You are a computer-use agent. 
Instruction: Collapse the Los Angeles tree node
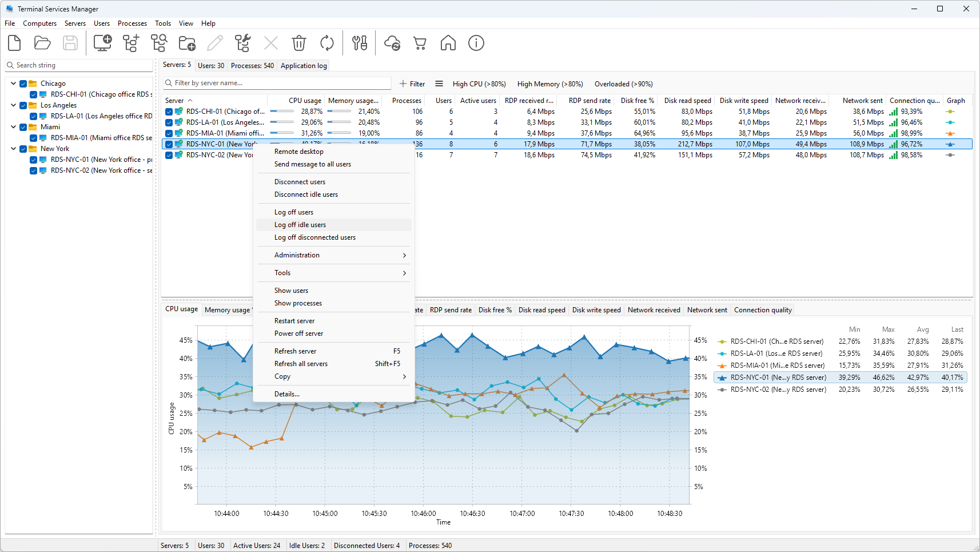[13, 105]
